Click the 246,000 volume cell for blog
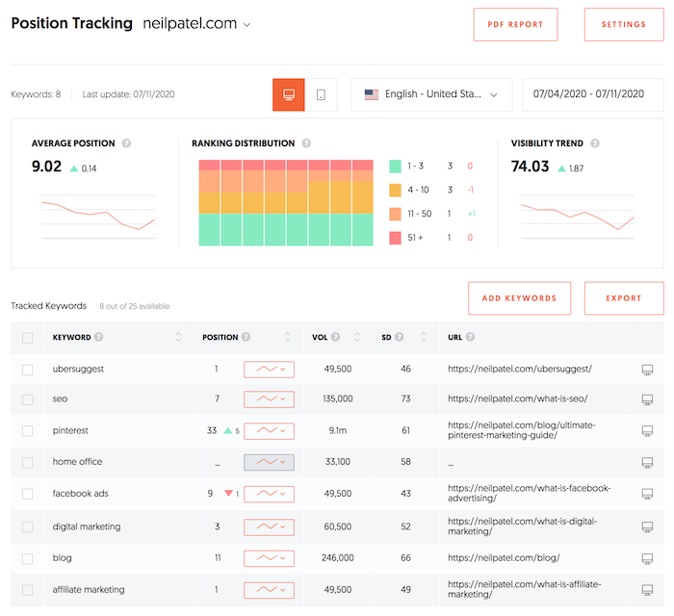674x616 pixels. point(338,558)
